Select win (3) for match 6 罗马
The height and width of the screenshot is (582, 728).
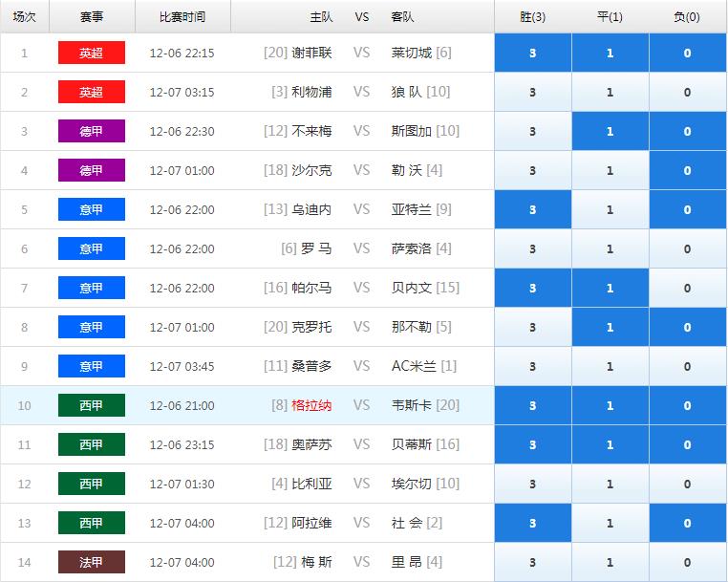point(532,249)
